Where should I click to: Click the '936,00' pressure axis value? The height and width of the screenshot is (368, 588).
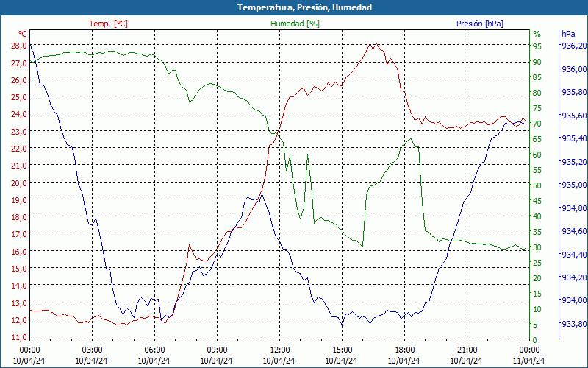(x=573, y=69)
